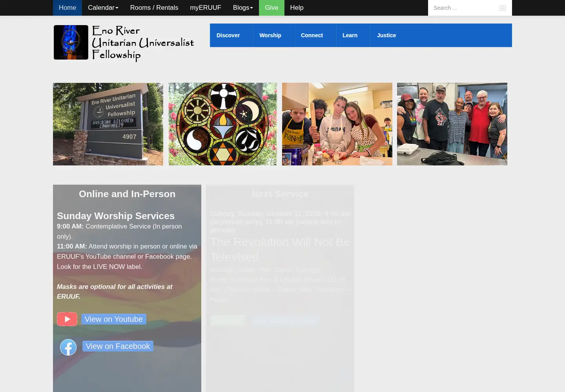Open the myERUUF menu item
This screenshot has width=565, height=392.
click(206, 8)
